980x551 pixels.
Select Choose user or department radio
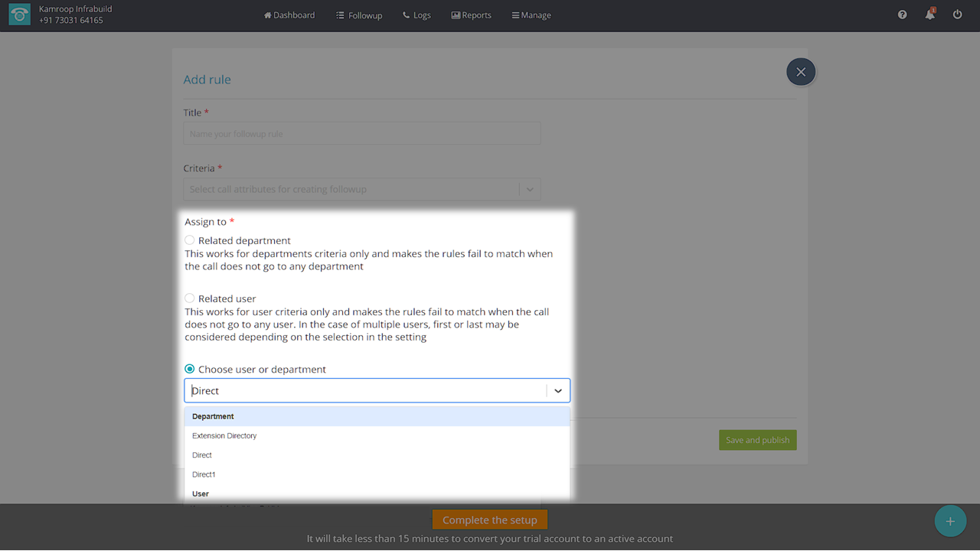[x=190, y=369]
